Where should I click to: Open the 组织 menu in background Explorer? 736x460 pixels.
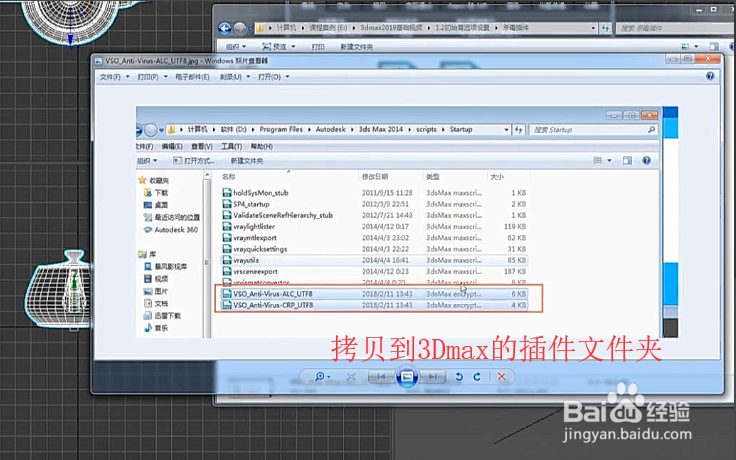[236, 46]
